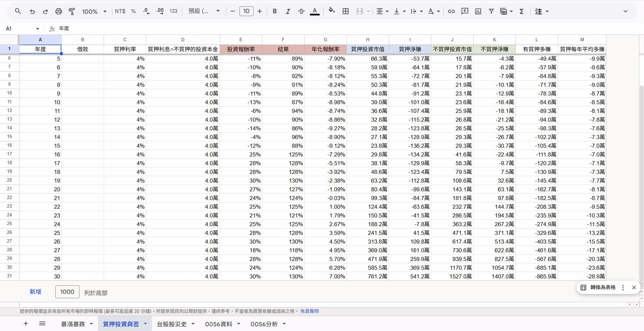The height and width of the screenshot is (331, 644).
Task: Redo the last action
Action: [x=45, y=11]
